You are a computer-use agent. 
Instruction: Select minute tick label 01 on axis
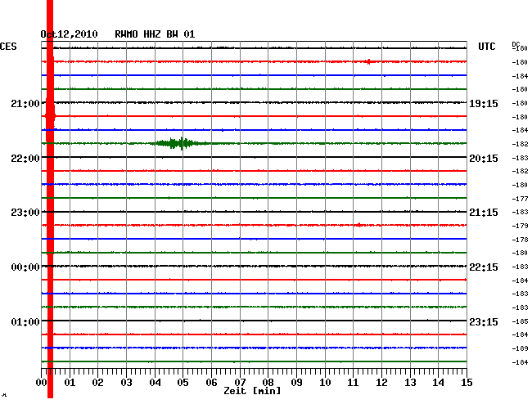pos(70,383)
